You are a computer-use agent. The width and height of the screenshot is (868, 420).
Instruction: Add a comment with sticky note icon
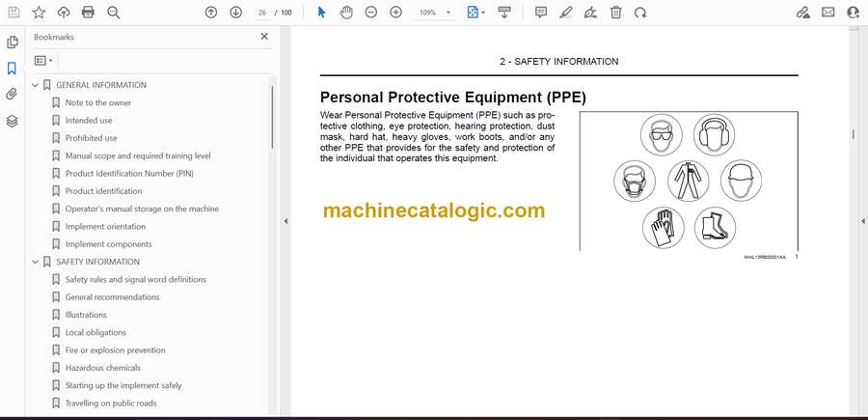(541, 13)
